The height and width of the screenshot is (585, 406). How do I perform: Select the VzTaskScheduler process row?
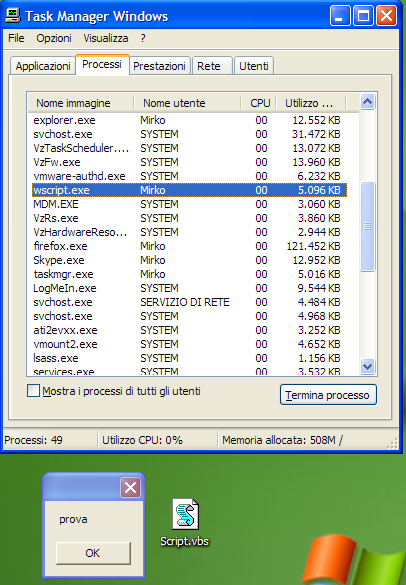tap(189, 148)
